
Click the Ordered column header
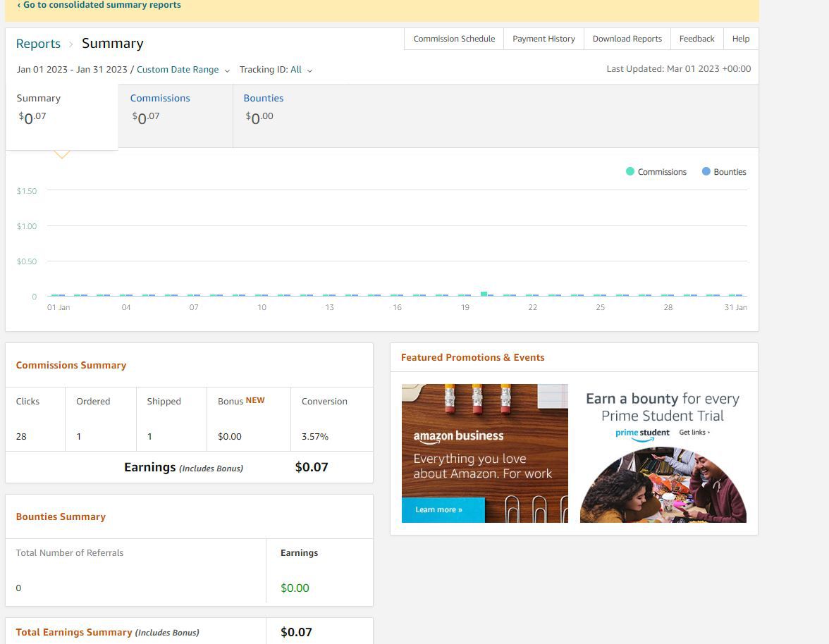(93, 402)
